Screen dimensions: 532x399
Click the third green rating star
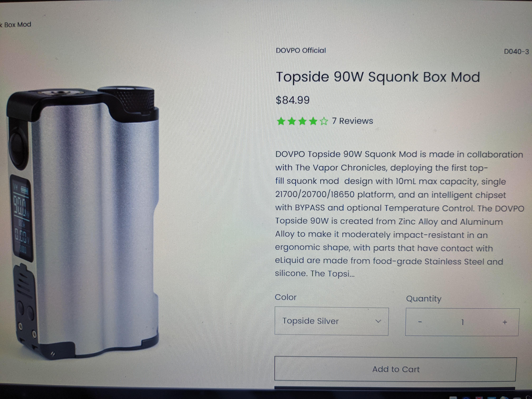coord(302,121)
